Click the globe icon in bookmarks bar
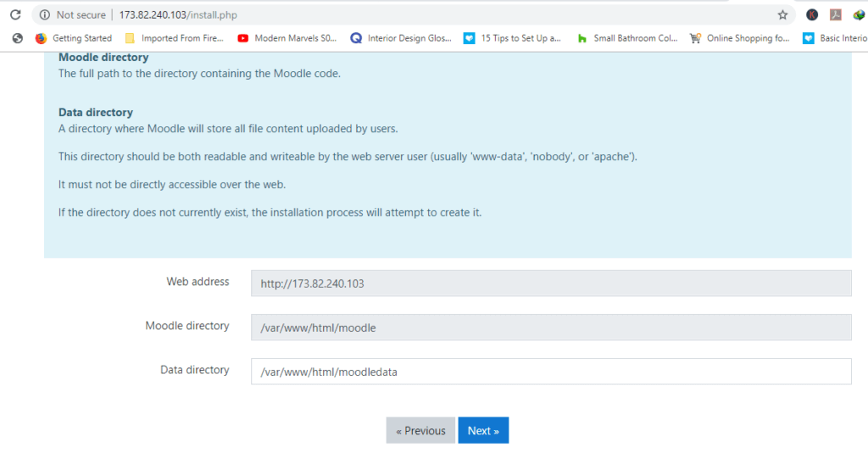Image resolution: width=868 pixels, height=453 pixels. point(17,38)
